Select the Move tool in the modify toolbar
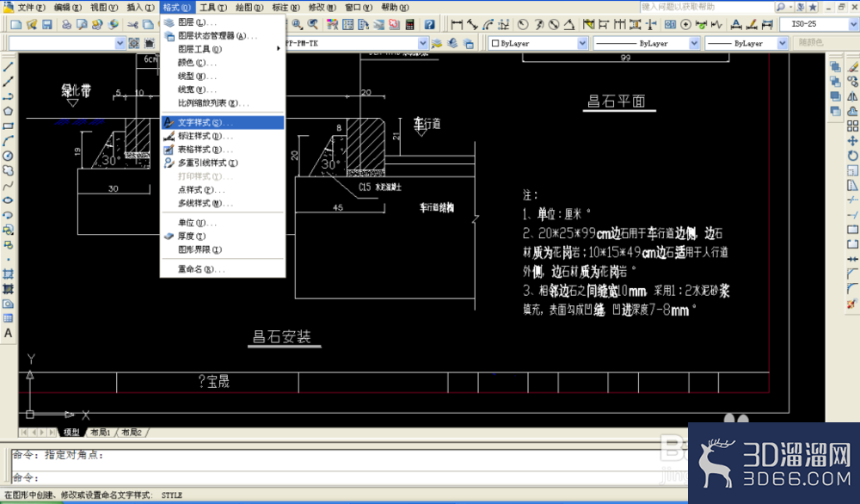This screenshot has height=504, width=860. (x=852, y=141)
